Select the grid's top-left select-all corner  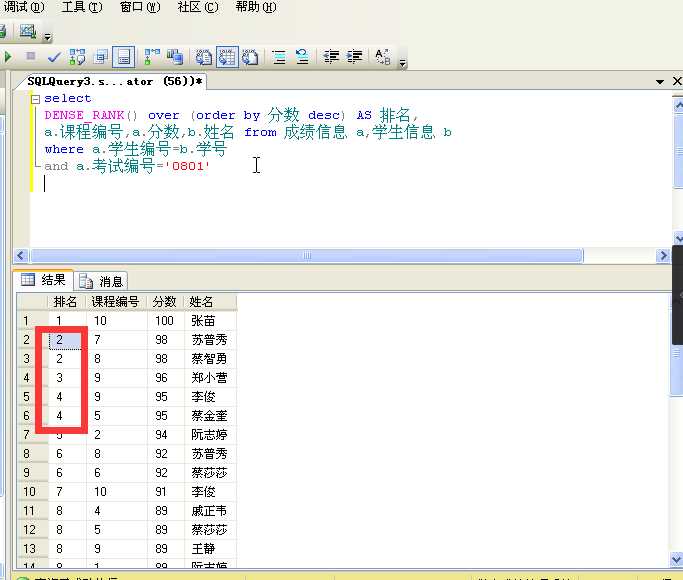click(x=32, y=302)
